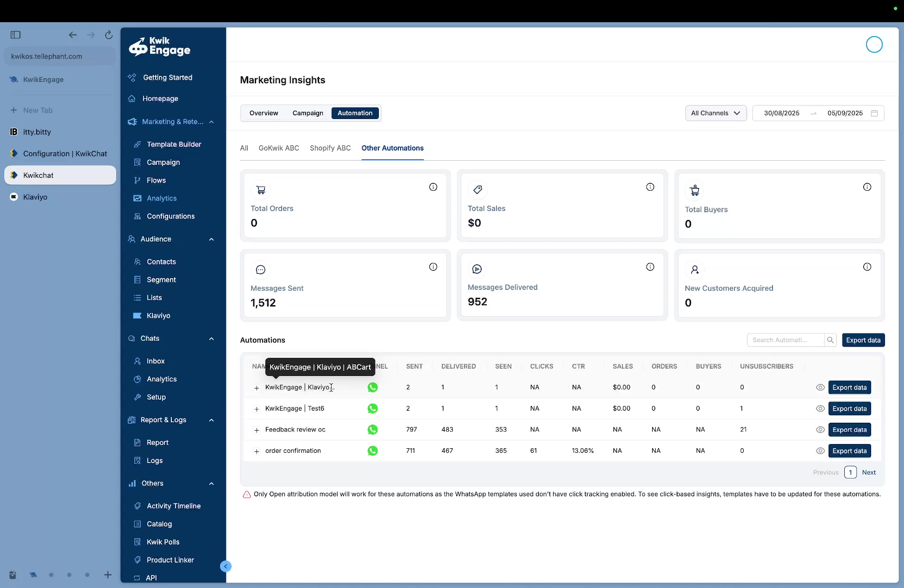Viewport: 904px width, 588px height.
Task: Collapse the Chats section
Action: (212, 339)
